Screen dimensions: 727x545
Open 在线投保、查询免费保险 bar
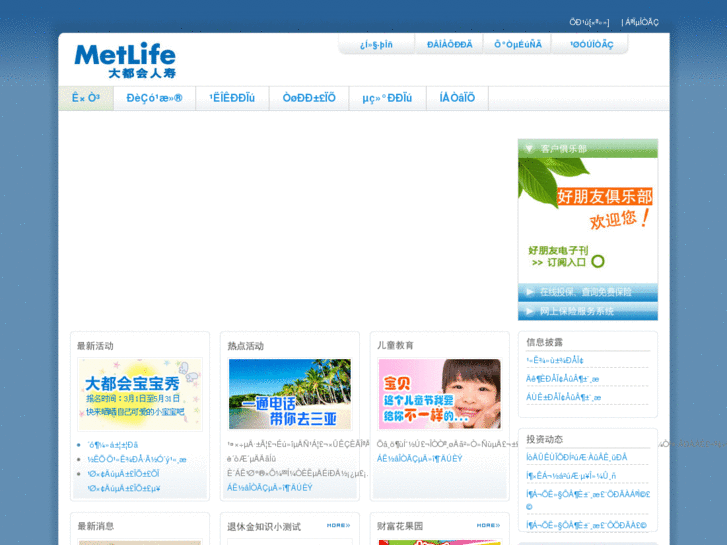(587, 292)
